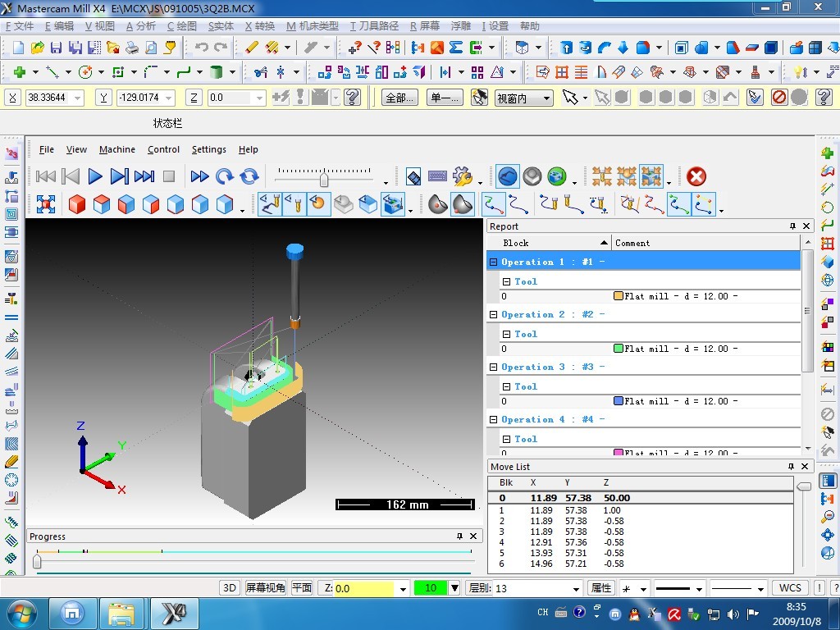840x630 pixels.
Task: Collapse Operation 1 in Report tree
Action: (493, 262)
